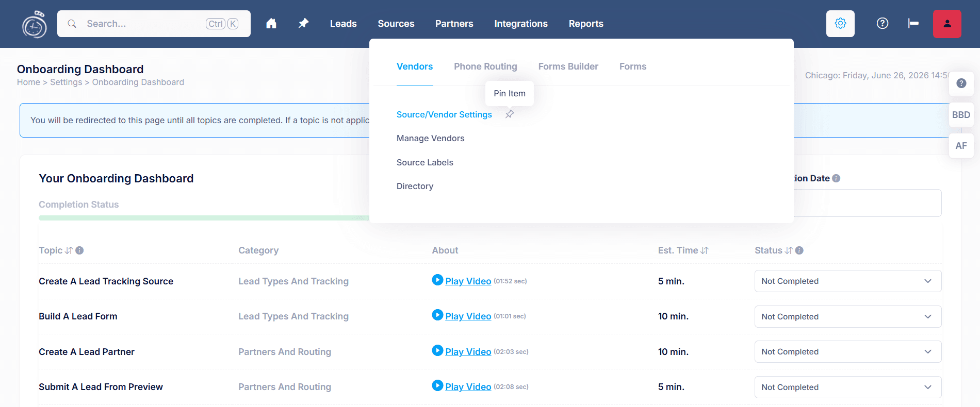Switch to Phone Routing tab
980x407 pixels.
tap(485, 66)
